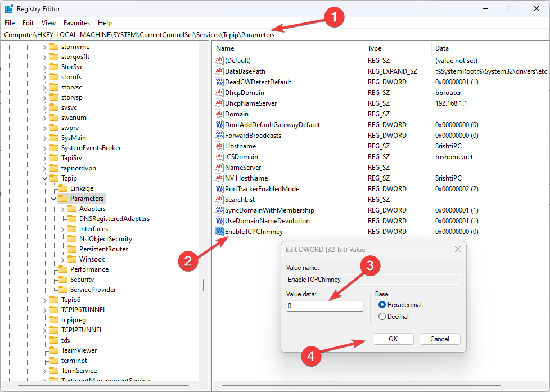Click the values pane horizontal scrollbar
Image resolution: width=550 pixels, height=392 pixels.
[361, 386]
